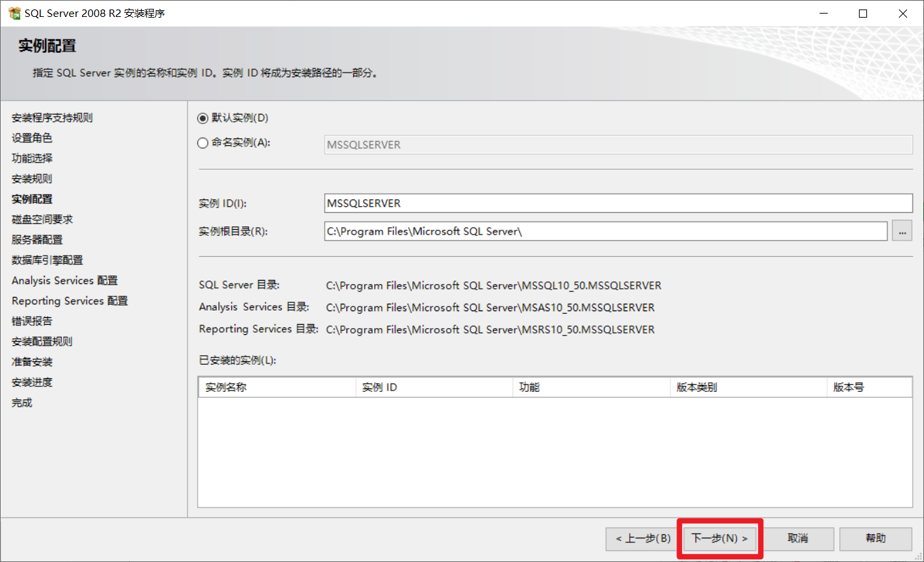Minimize the installer window
The height and width of the screenshot is (562, 924).
point(823,13)
